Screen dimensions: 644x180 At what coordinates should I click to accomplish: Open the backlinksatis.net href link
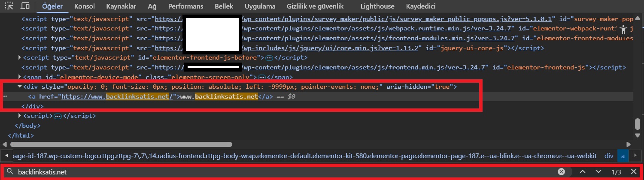tap(117, 96)
